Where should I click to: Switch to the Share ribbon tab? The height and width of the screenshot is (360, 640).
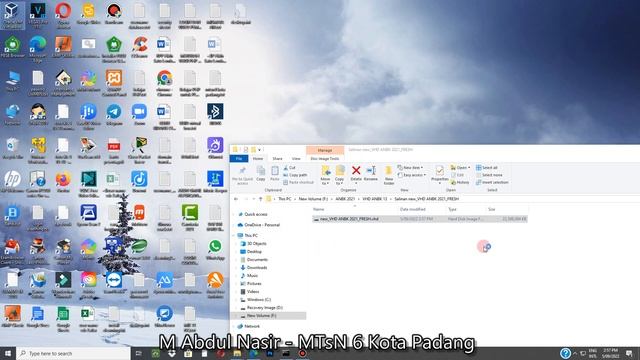(278, 158)
